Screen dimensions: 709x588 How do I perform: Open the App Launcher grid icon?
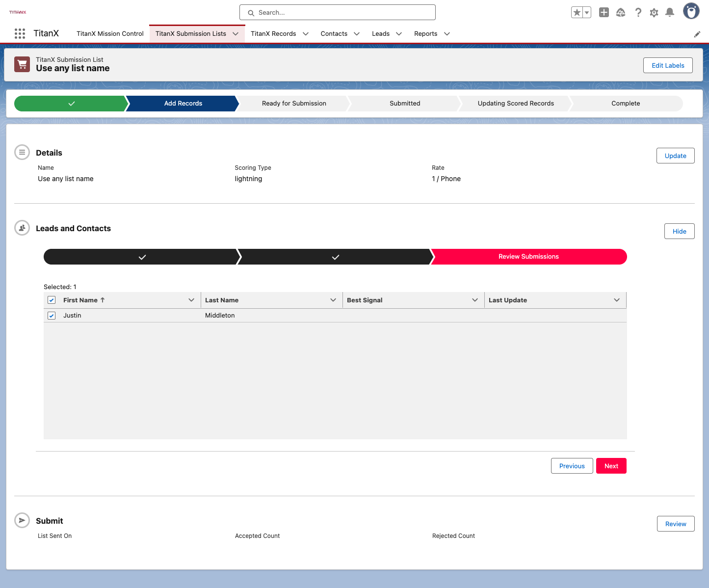click(20, 33)
